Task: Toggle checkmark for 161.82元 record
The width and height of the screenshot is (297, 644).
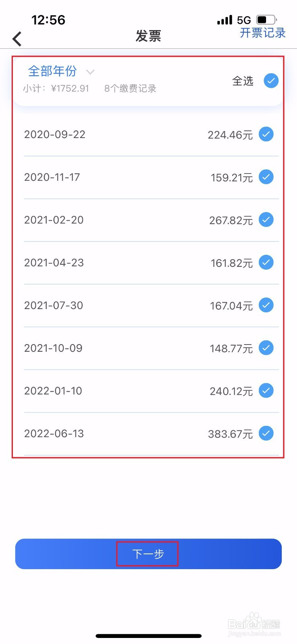Action: click(x=266, y=262)
